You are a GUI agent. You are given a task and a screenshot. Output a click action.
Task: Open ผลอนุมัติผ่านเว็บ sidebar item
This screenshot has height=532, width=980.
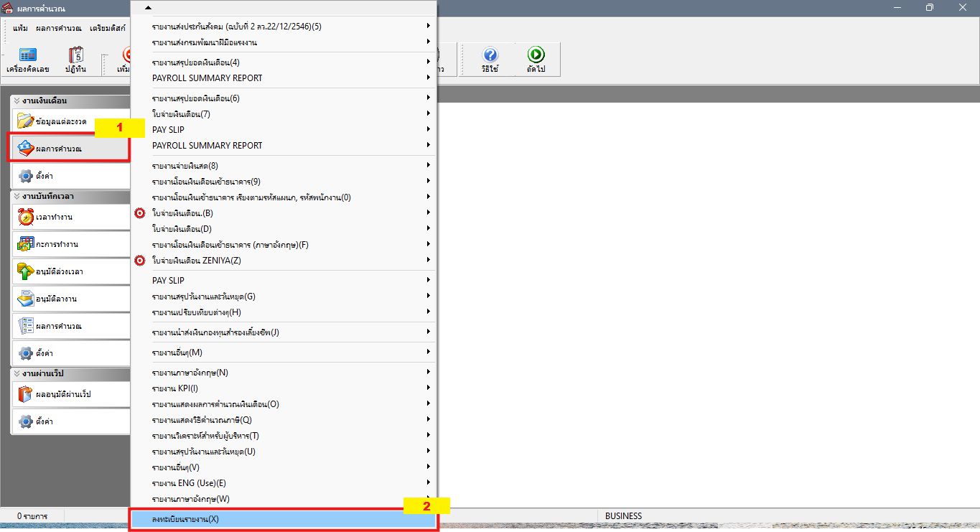point(70,394)
